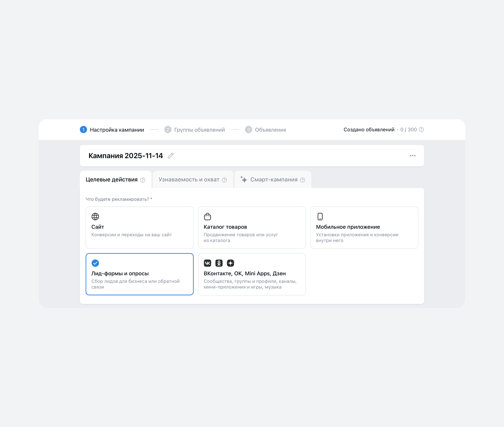Viewport: 504px width, 427px height.
Task: Select the Сайт advertising option
Action: 139,228
